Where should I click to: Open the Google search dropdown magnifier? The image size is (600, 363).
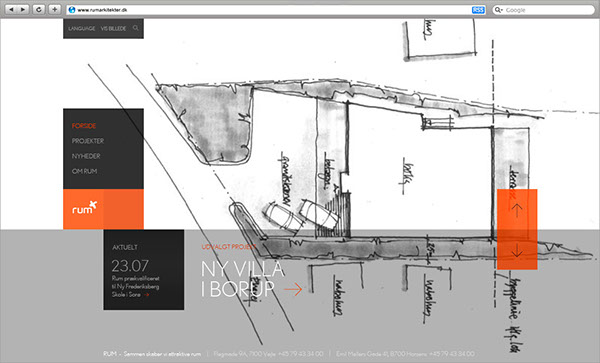[x=498, y=10]
